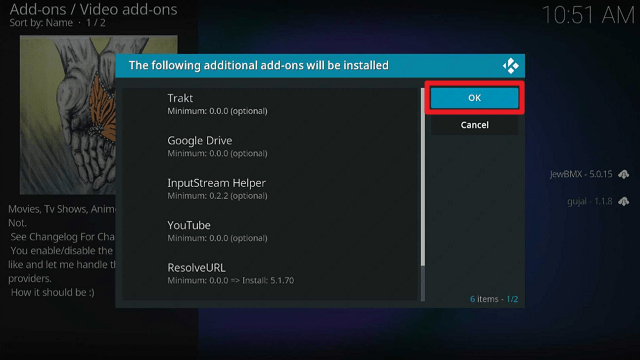Select the Google Drive dependency row
The width and height of the screenshot is (640, 360).
270,147
